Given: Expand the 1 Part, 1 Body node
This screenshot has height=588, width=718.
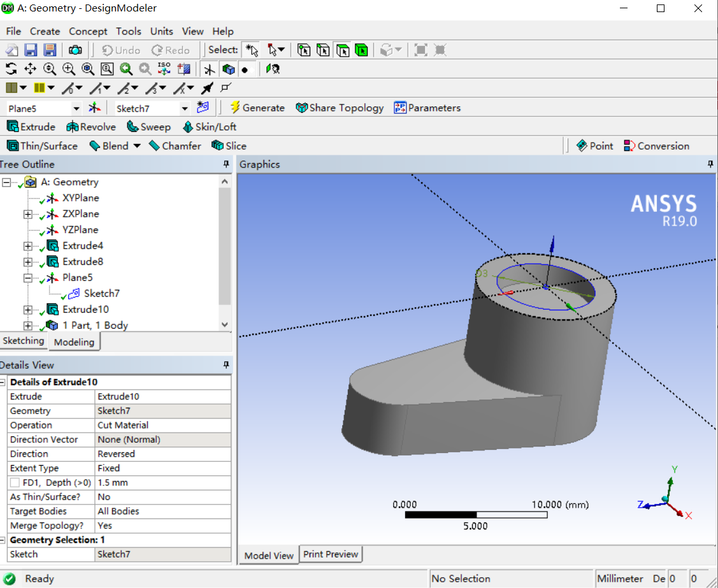Looking at the screenshot, I should [28, 326].
